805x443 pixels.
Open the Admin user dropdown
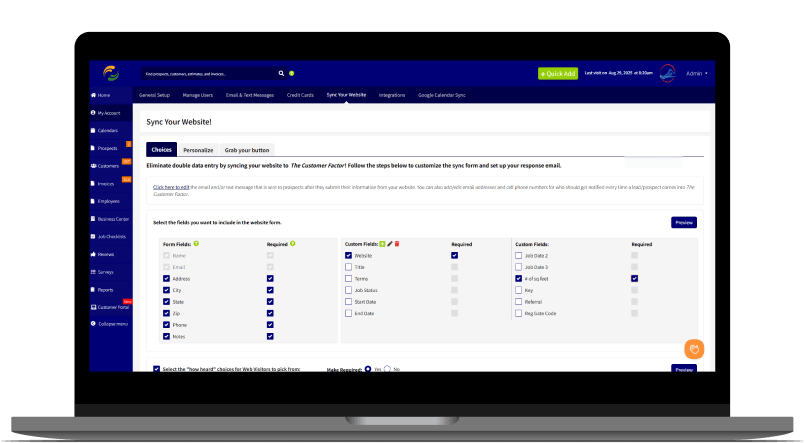696,73
